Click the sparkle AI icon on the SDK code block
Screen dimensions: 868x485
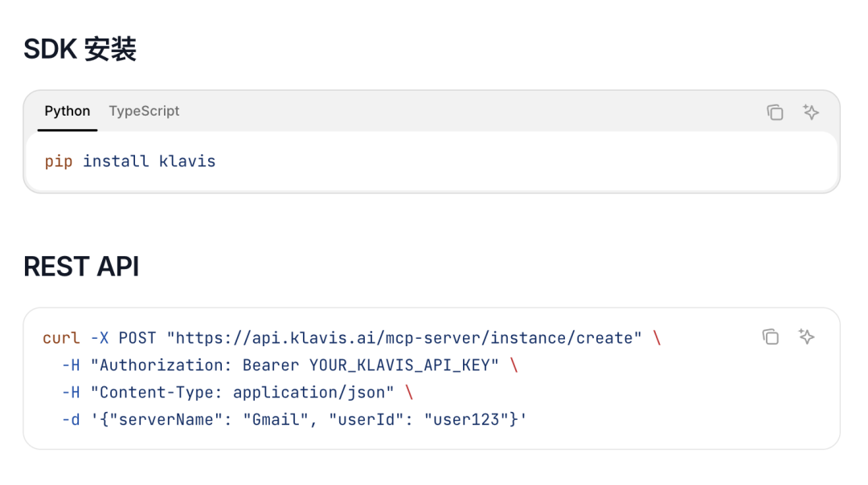[x=810, y=112]
